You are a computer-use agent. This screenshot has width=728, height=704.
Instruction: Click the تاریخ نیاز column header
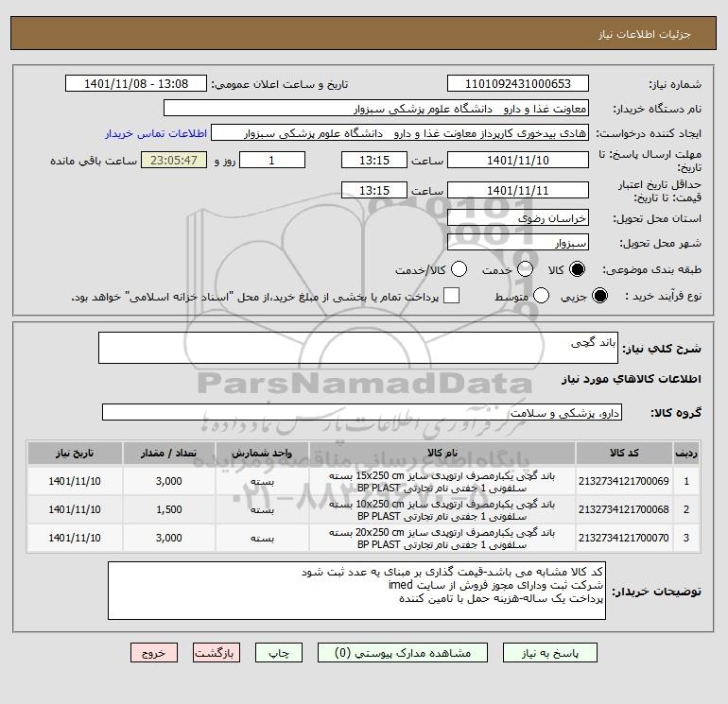pyautogui.click(x=75, y=453)
